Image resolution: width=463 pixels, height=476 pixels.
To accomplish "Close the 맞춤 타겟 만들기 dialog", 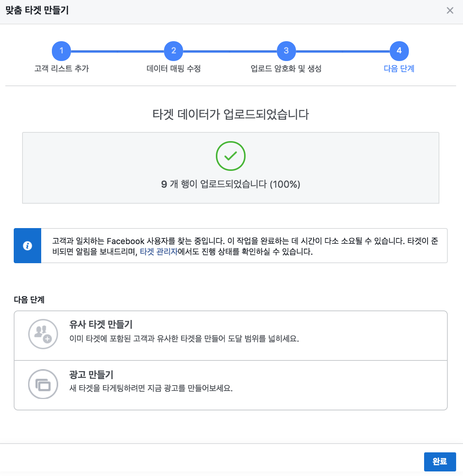I will coord(450,11).
